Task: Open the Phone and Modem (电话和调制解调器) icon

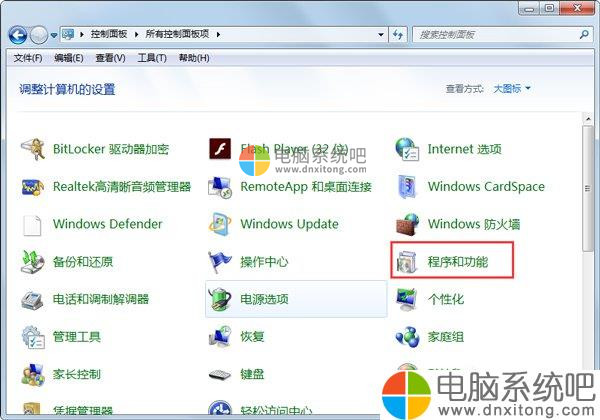Action: (33, 300)
